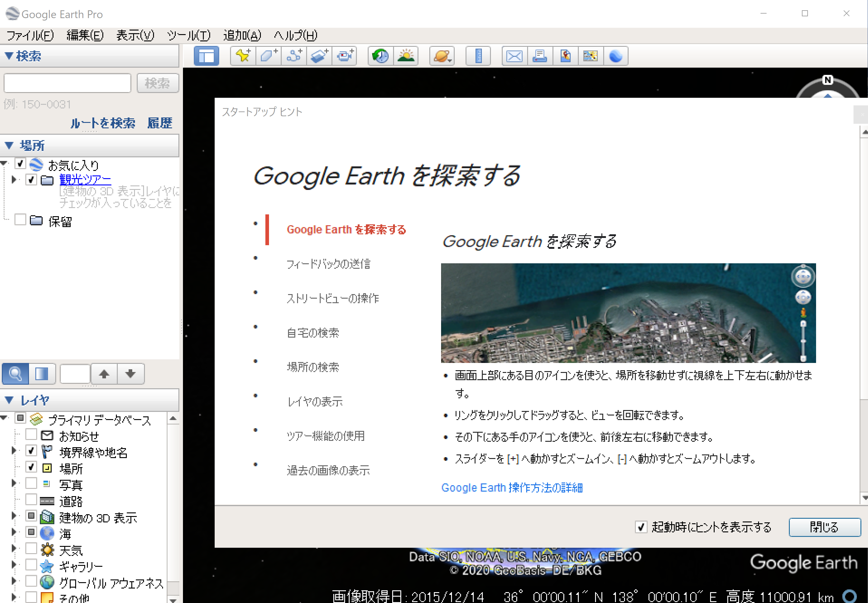Uncheck 起動時にヒントを表示する checkbox
Screen dimensions: 868x603
(641, 527)
